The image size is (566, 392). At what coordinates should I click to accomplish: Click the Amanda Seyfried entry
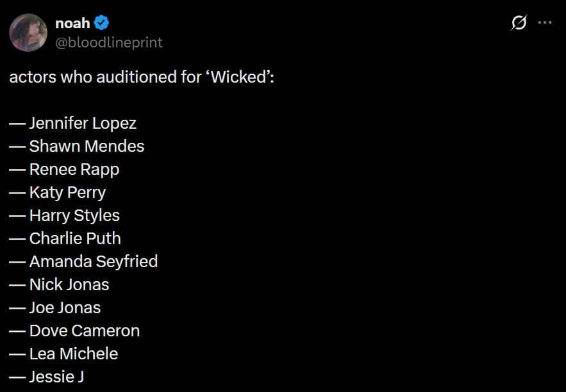click(93, 261)
